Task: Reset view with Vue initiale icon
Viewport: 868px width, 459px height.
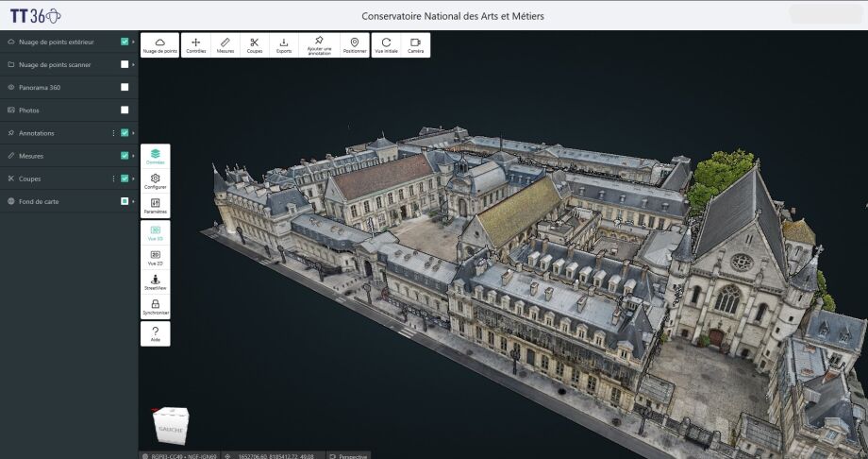Action: coord(386,44)
